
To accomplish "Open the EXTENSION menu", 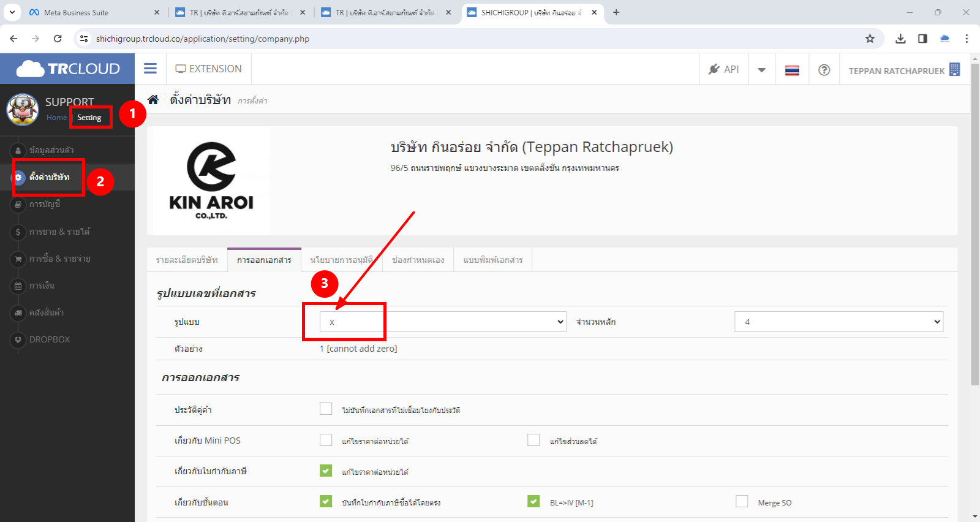I will tap(208, 69).
